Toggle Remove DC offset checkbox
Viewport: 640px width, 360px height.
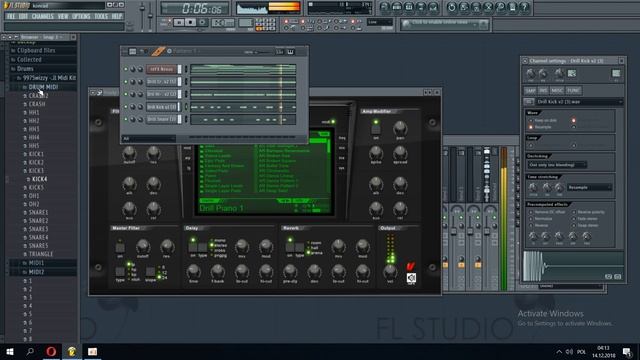point(531,212)
